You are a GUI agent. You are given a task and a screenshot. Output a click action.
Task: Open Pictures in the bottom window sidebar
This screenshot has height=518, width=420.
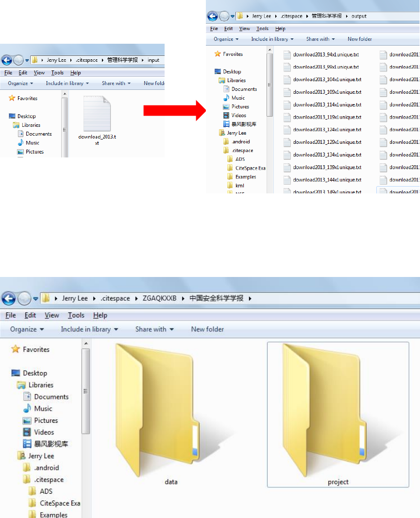click(46, 420)
